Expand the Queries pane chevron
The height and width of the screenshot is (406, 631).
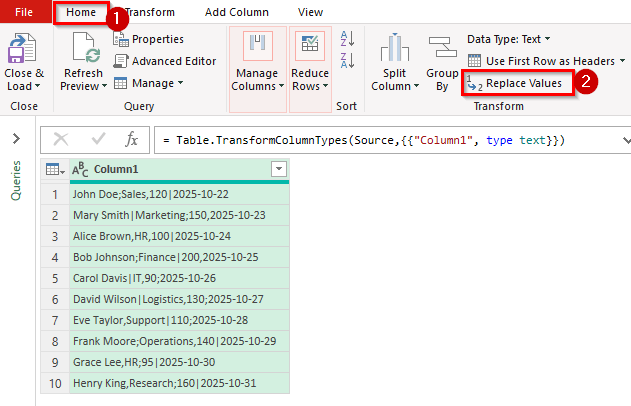(x=16, y=139)
